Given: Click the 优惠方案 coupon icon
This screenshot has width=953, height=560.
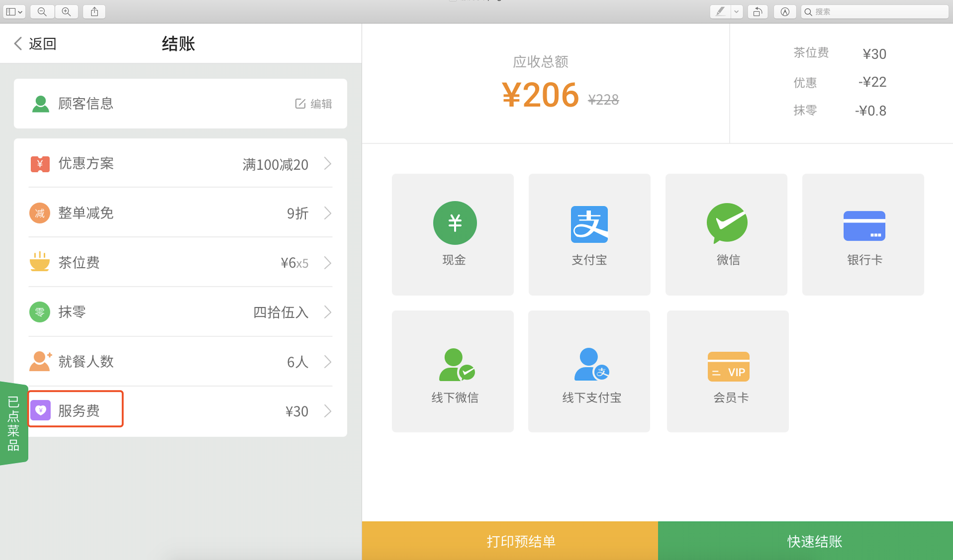Looking at the screenshot, I should pyautogui.click(x=40, y=164).
